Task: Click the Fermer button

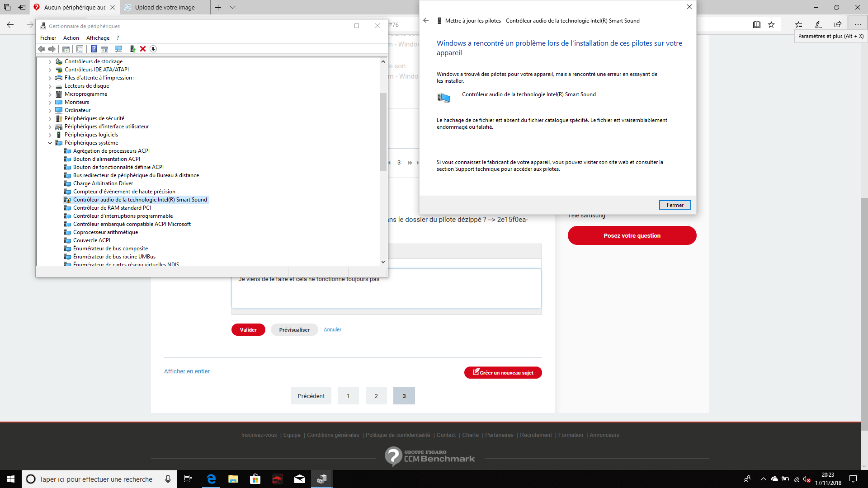Action: [x=675, y=205]
